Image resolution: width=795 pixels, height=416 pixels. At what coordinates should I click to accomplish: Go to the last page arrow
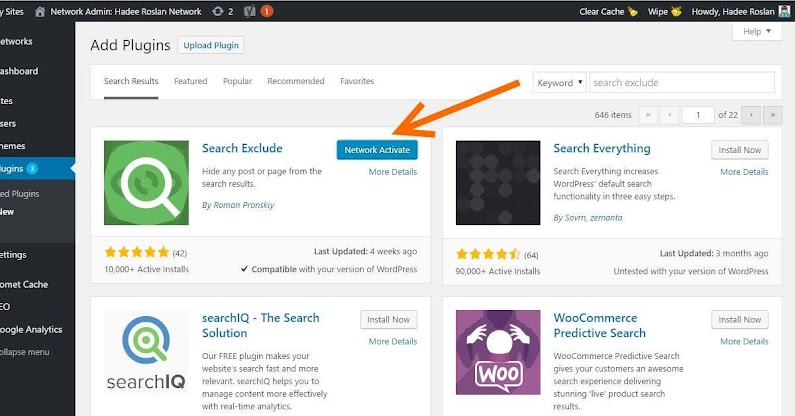[x=772, y=115]
